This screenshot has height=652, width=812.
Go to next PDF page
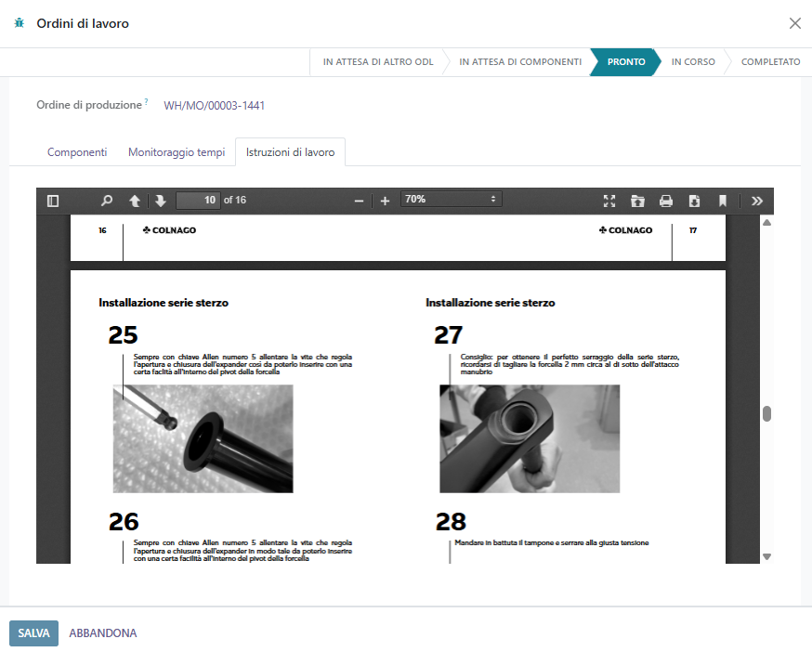[160, 201]
